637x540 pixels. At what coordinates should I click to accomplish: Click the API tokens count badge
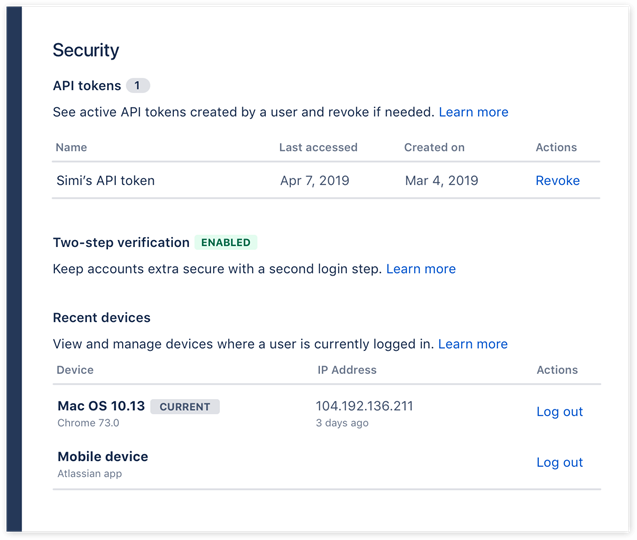click(138, 86)
